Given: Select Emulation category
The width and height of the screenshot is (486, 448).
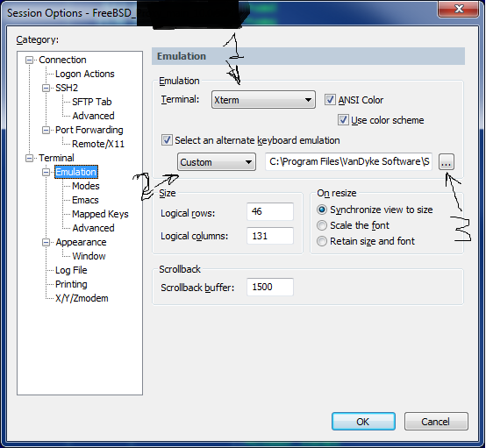Looking at the screenshot, I should tap(76, 172).
